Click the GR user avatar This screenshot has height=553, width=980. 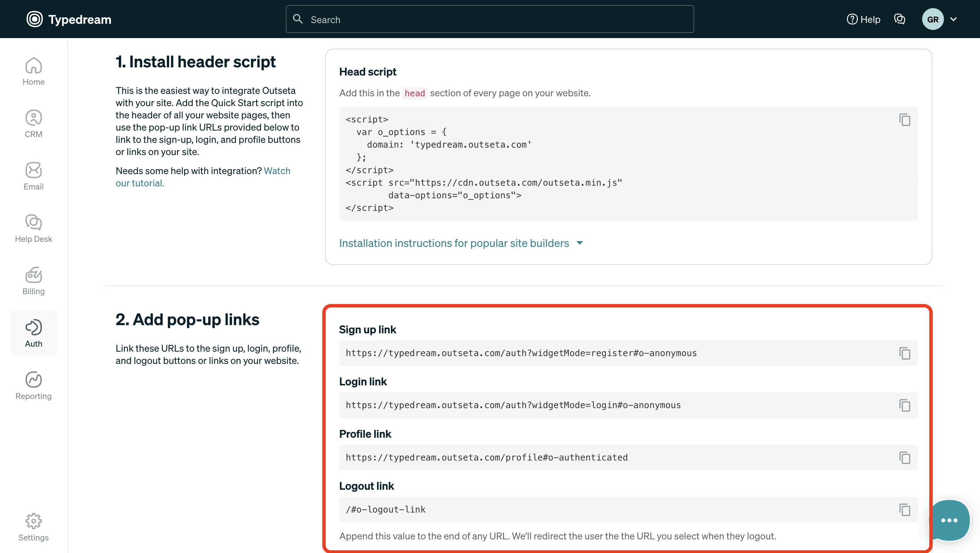click(932, 19)
